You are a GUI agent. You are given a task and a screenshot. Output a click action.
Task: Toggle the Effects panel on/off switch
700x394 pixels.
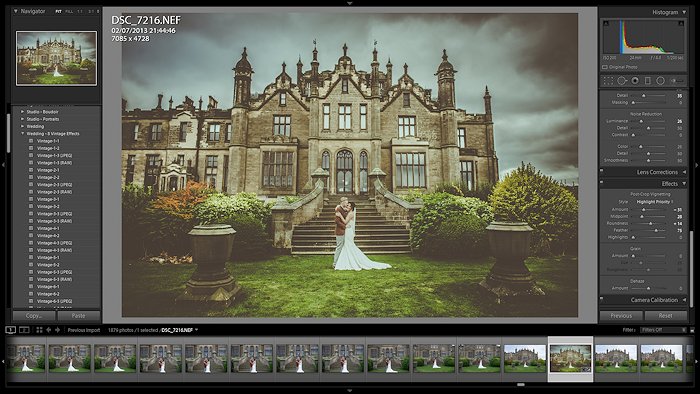[x=602, y=182]
